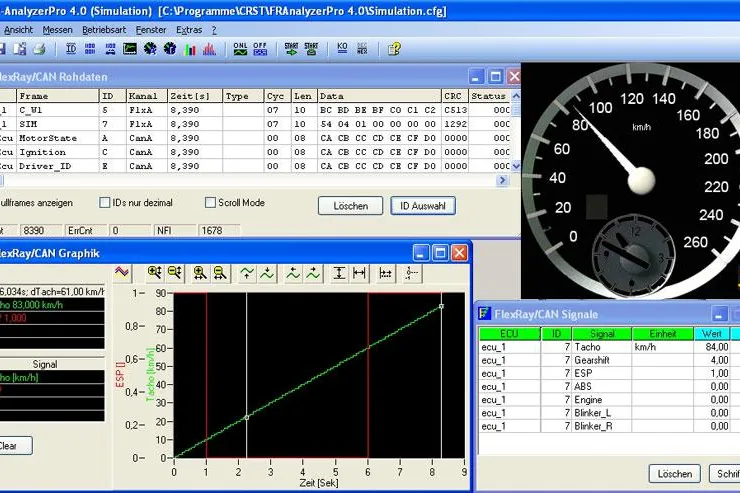Click the ID Auswahl button
This screenshot has width=740, height=493.
coord(423,206)
